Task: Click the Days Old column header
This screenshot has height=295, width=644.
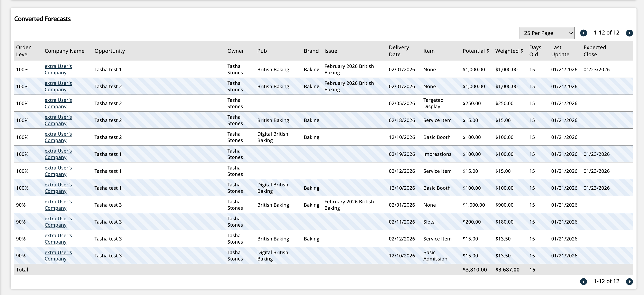Action: pyautogui.click(x=535, y=51)
